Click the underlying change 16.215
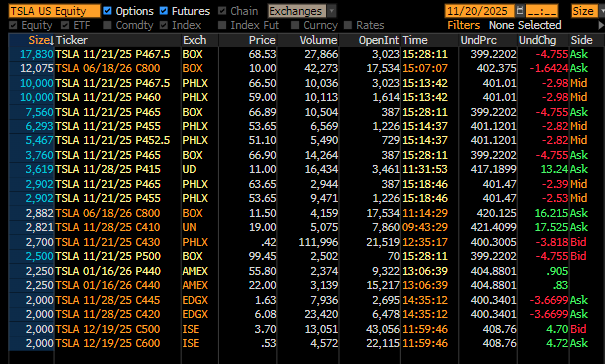The width and height of the screenshot is (605, 364). [x=551, y=213]
